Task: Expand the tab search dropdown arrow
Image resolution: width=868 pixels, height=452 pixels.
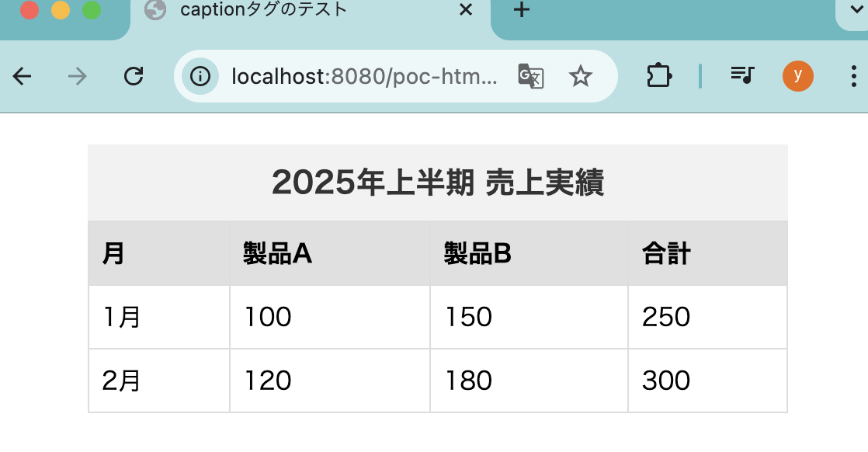Action: [856, 9]
